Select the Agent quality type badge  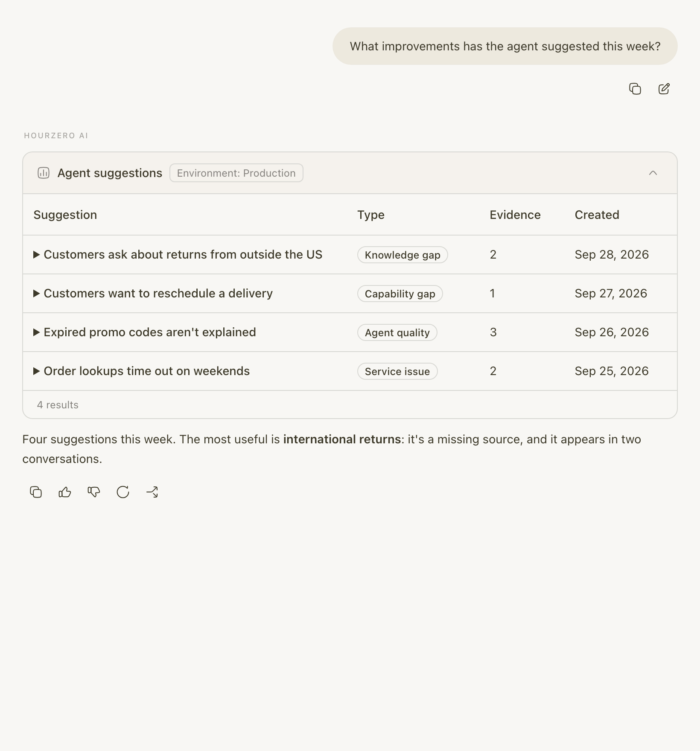click(397, 332)
